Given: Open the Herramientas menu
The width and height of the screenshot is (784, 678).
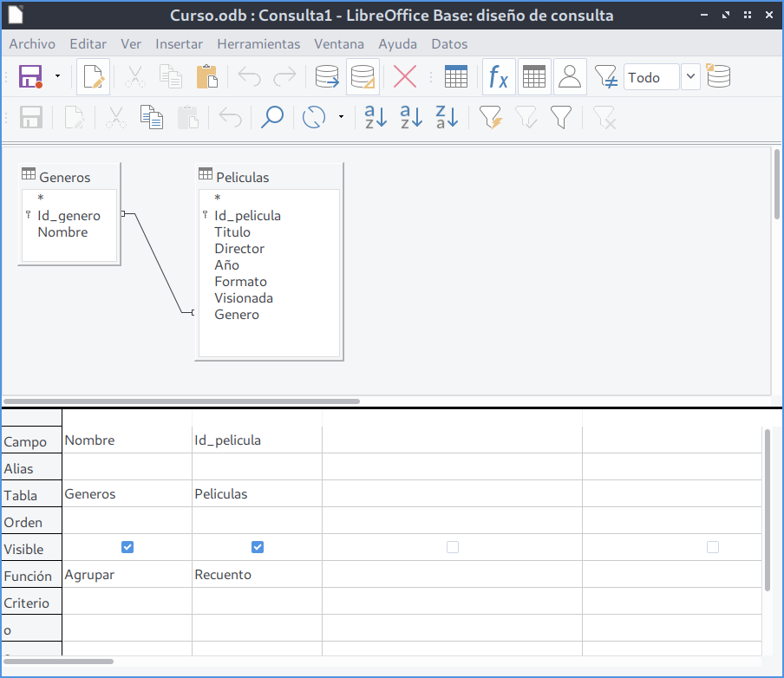Looking at the screenshot, I should 258,44.
